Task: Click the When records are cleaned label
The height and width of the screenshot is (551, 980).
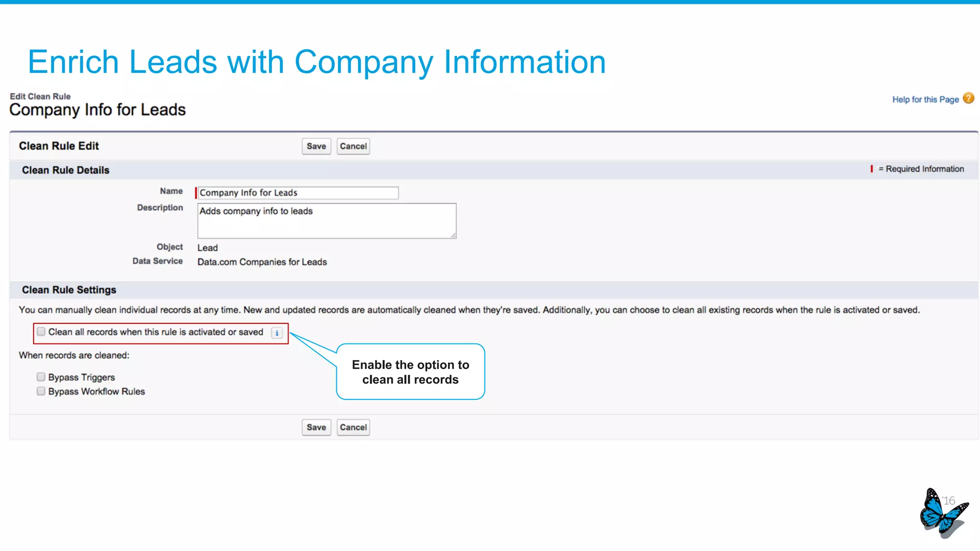Action: click(x=74, y=355)
